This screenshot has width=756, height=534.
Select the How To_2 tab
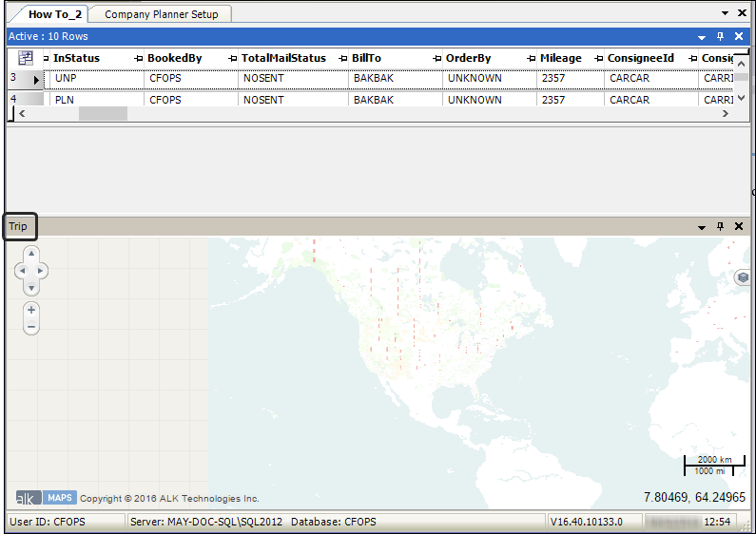pos(55,14)
